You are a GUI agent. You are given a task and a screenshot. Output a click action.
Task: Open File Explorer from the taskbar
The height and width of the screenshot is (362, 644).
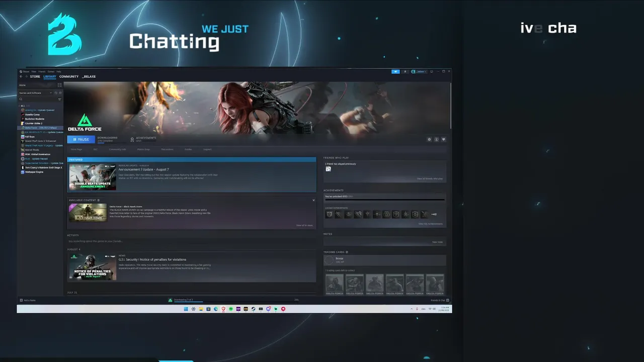tap(201, 309)
